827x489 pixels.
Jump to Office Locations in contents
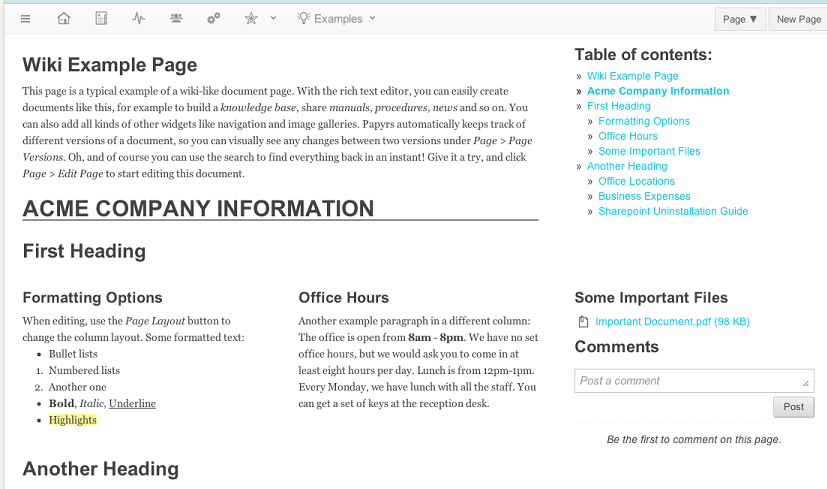tap(636, 181)
